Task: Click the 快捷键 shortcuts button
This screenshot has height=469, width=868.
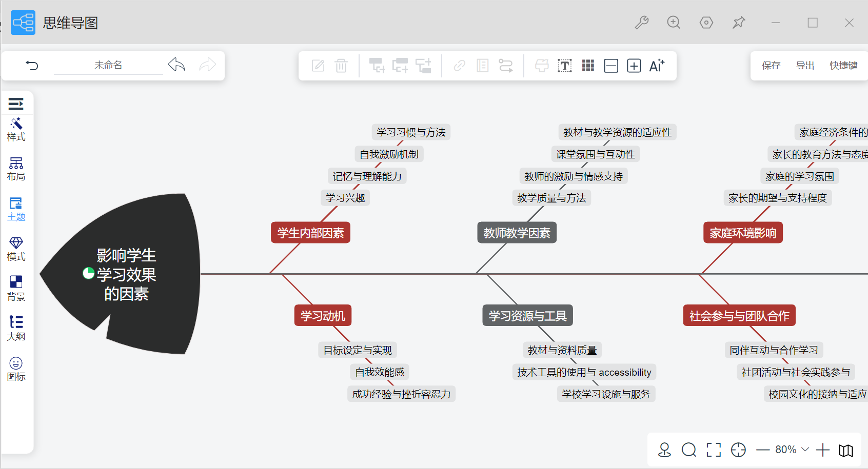Action: coord(843,66)
